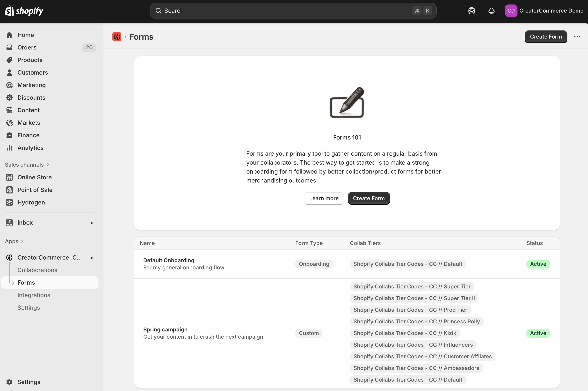This screenshot has width=588, height=391.
Task: Click the top-right Create Form button
Action: point(545,37)
